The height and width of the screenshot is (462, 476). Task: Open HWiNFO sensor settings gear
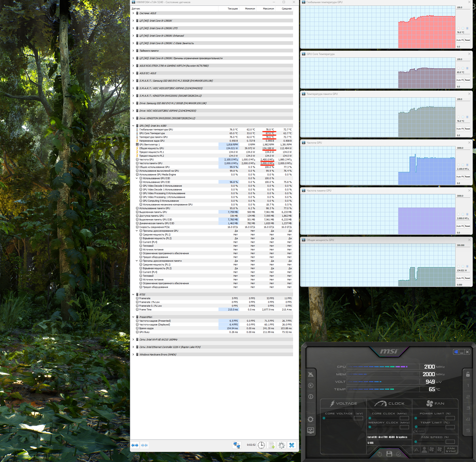point(281,445)
